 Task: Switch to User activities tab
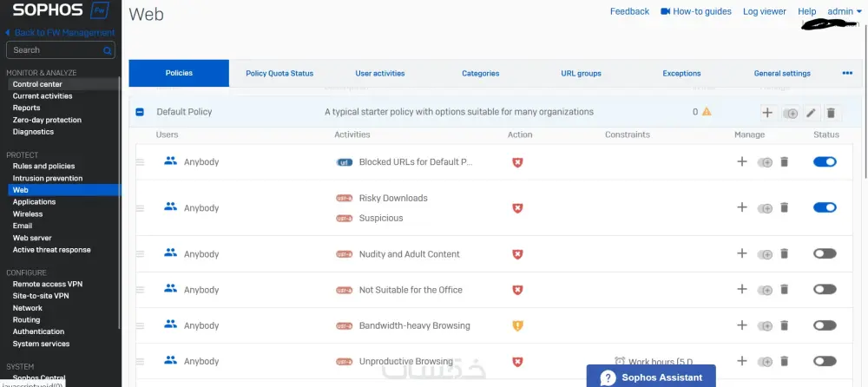[x=380, y=73]
